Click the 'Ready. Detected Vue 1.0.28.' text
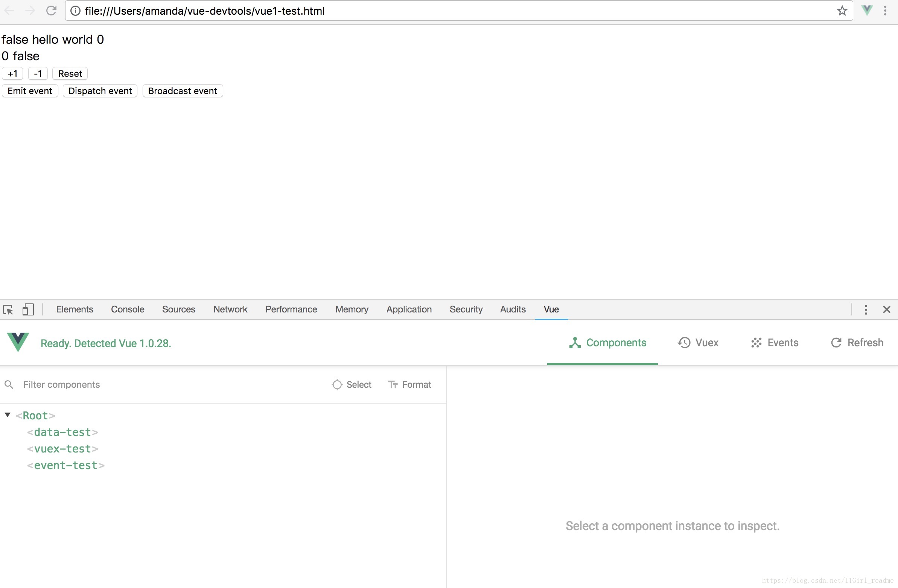Image resolution: width=898 pixels, height=588 pixels. tap(106, 343)
